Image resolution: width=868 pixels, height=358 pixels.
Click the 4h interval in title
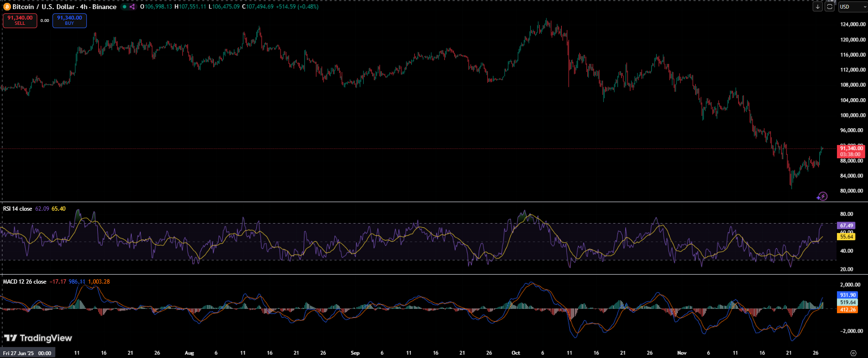84,7
